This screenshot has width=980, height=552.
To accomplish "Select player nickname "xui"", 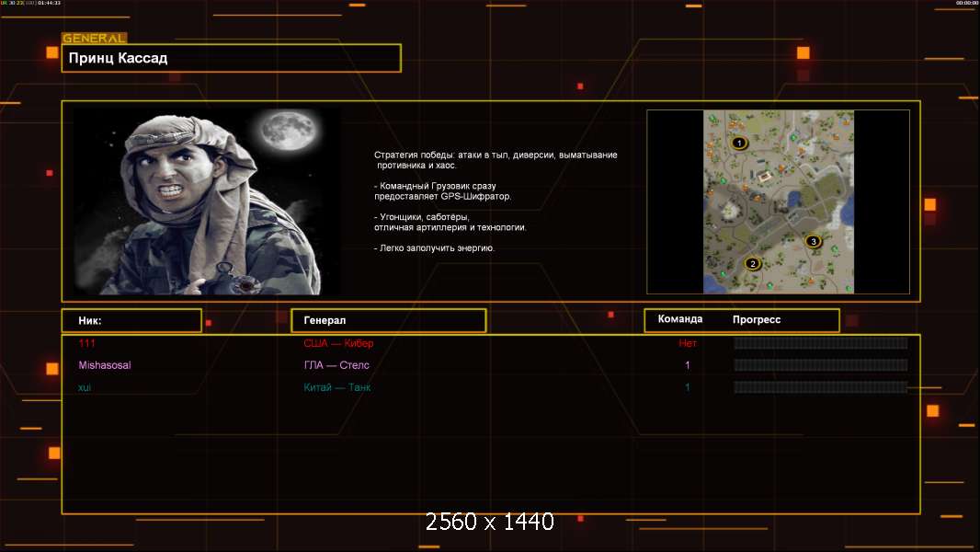I will tap(85, 387).
